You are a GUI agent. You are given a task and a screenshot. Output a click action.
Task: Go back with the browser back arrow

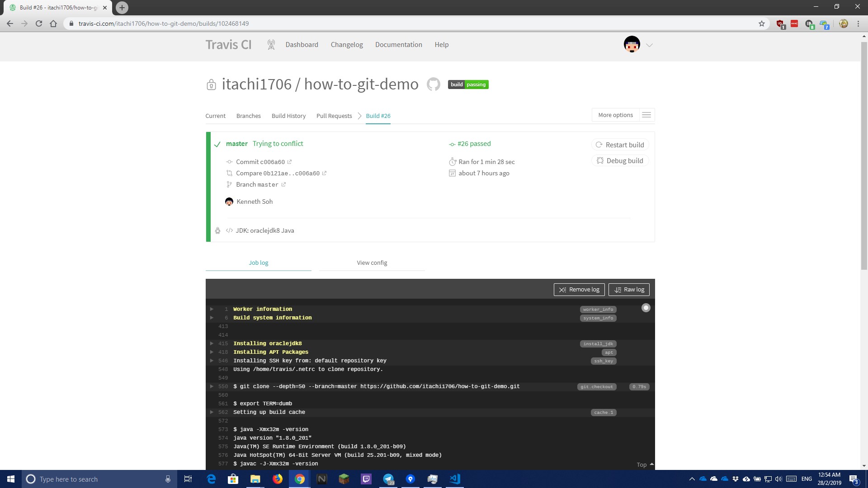[10, 23]
